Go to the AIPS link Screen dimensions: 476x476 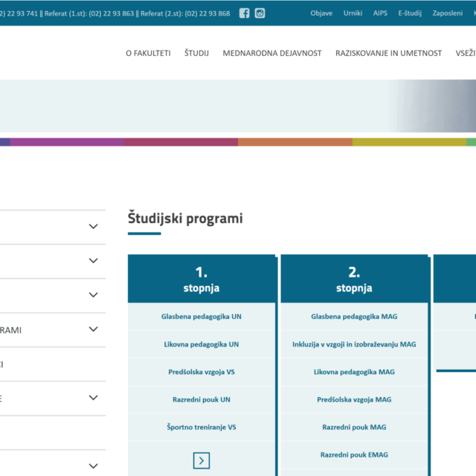pos(380,13)
